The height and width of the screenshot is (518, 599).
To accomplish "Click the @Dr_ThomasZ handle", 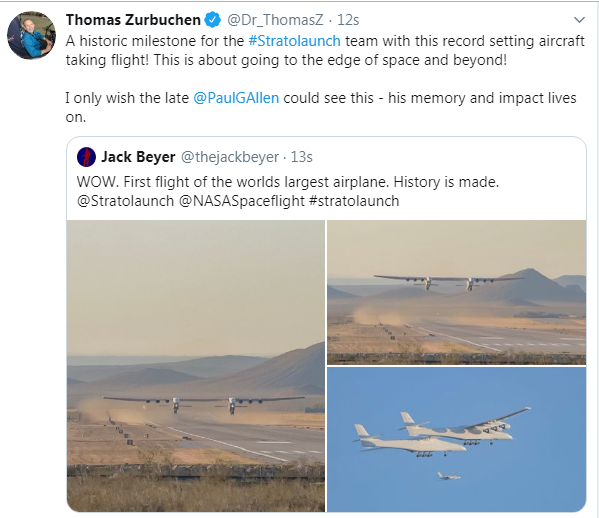I will [x=275, y=20].
